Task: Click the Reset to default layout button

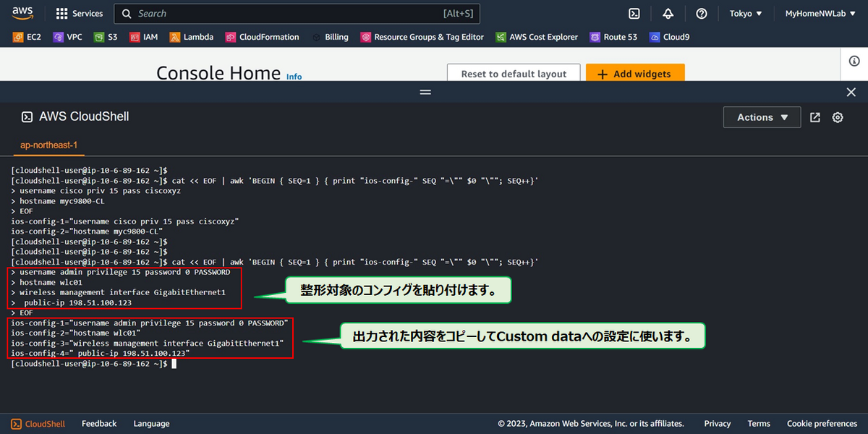Action: tap(514, 73)
